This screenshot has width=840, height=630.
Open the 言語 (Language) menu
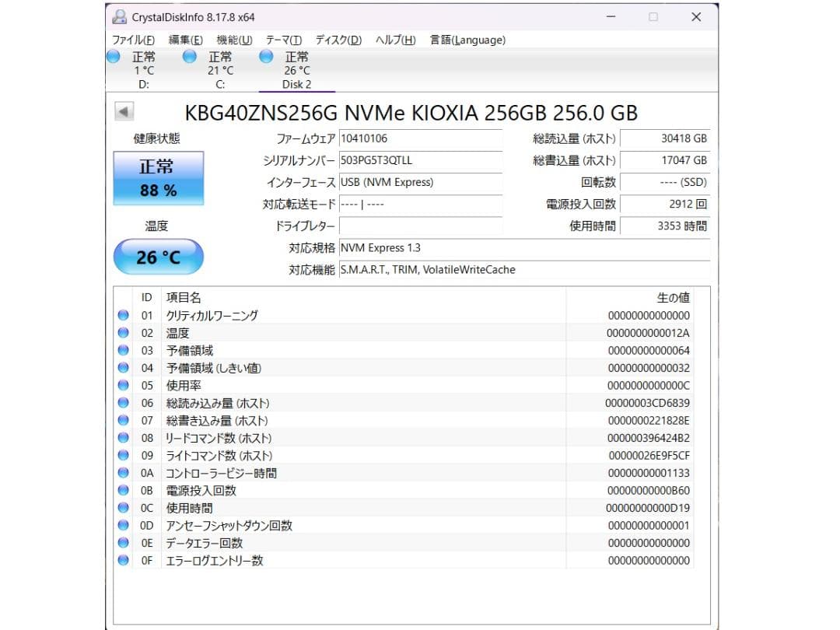coord(467,40)
